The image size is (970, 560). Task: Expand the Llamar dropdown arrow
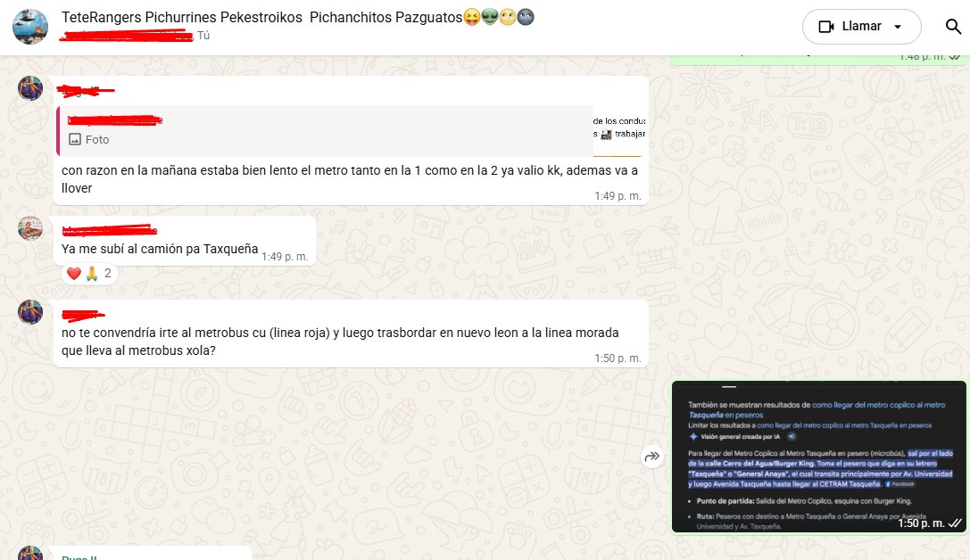click(x=898, y=27)
